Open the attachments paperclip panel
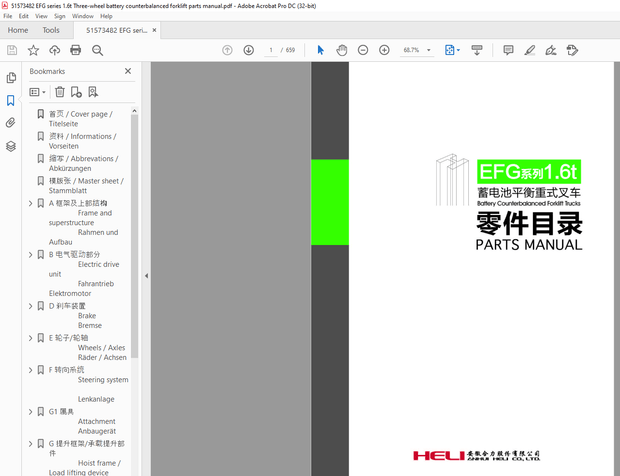 point(11,123)
